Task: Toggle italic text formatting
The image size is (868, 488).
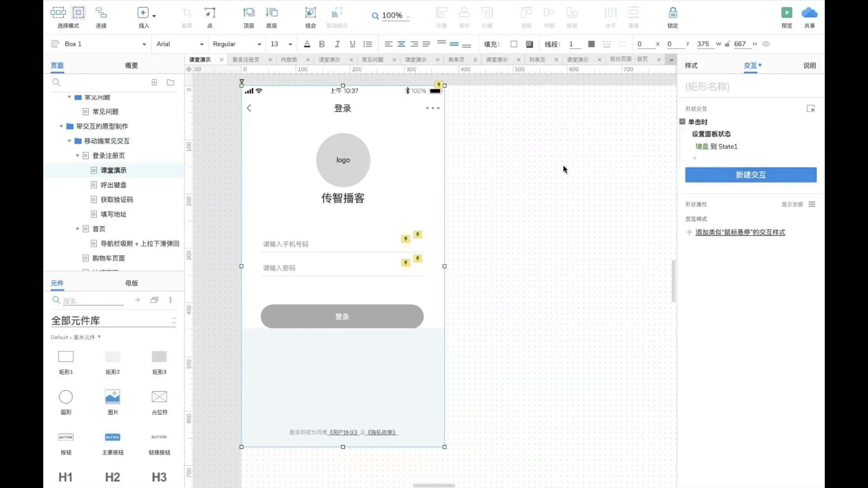Action: click(x=337, y=44)
